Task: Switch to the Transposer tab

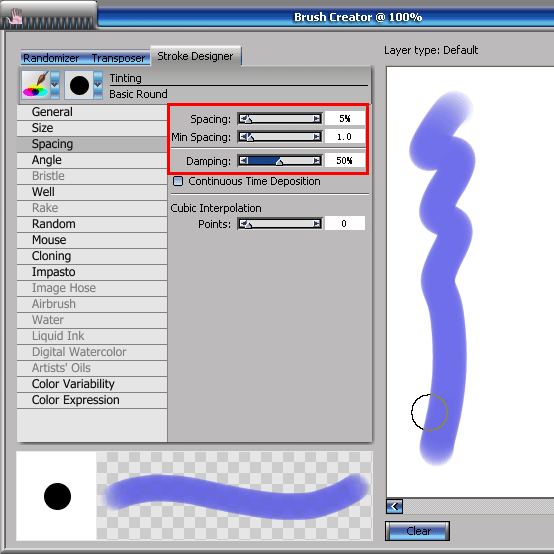Action: (x=118, y=58)
